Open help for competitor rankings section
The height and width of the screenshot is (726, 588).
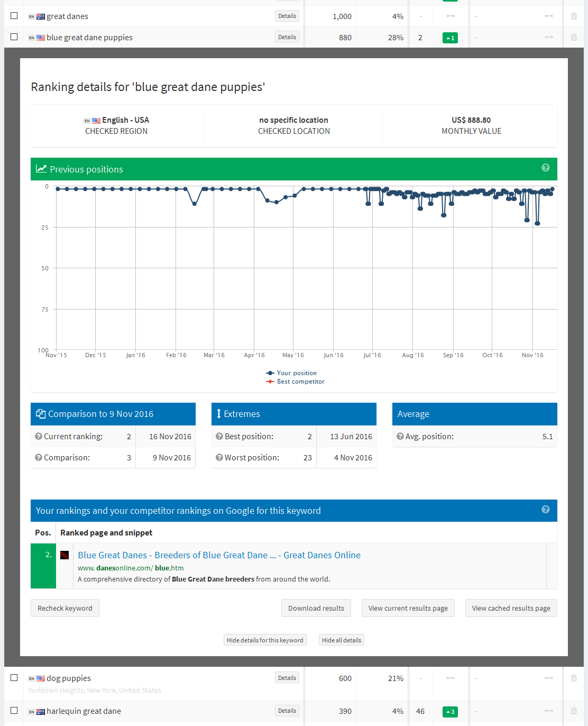(545, 509)
